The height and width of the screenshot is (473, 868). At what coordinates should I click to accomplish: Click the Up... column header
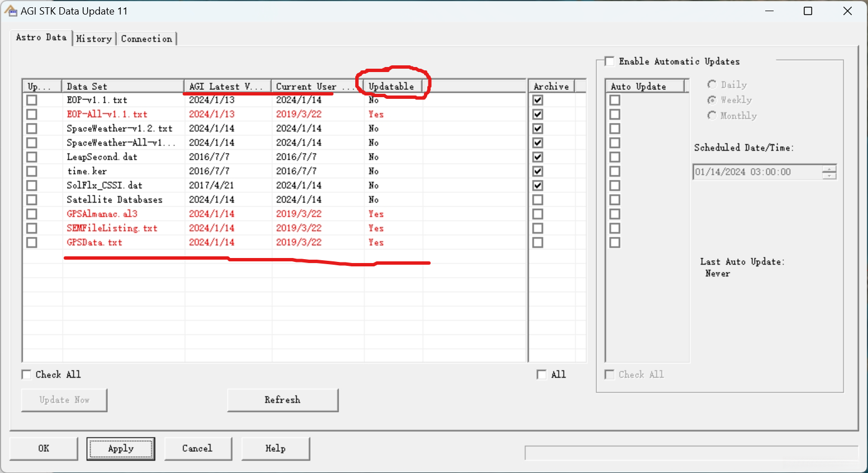[42, 87]
